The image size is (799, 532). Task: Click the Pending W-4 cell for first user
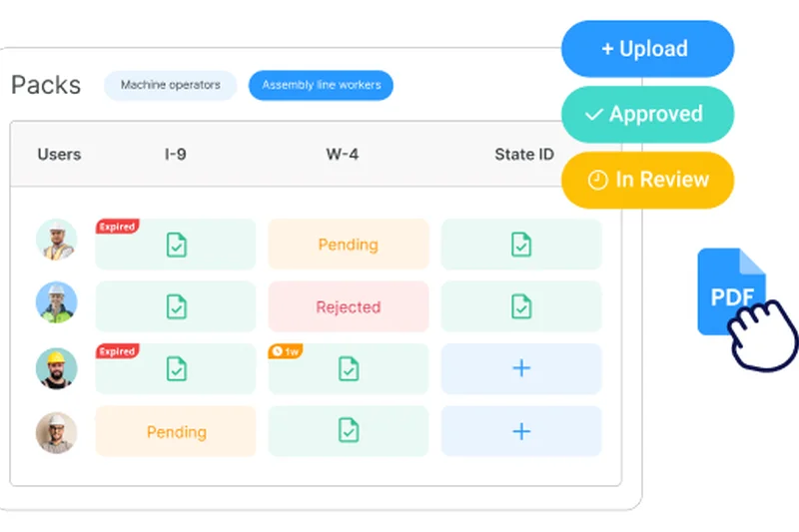tap(348, 245)
